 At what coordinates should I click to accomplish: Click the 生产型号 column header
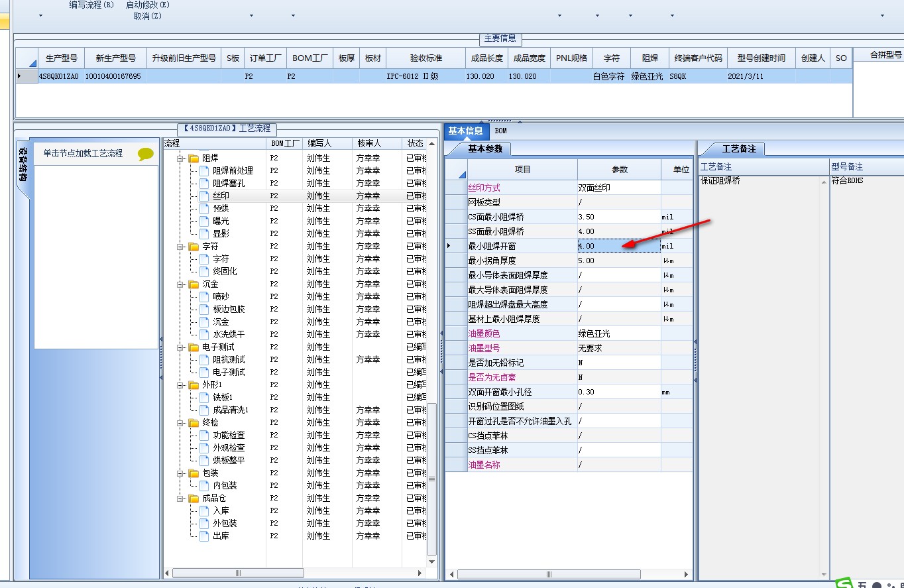(62, 58)
